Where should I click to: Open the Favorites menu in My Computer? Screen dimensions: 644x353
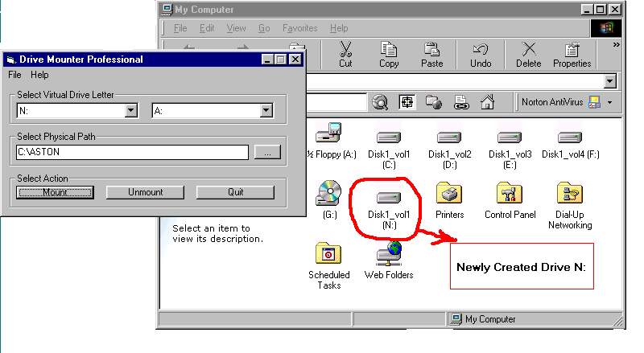click(299, 28)
